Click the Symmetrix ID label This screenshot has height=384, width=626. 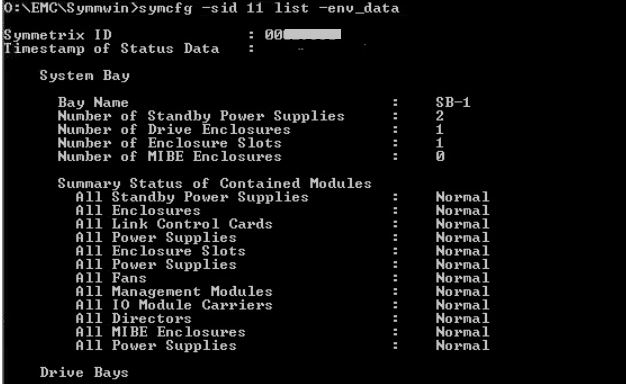click(x=57, y=35)
